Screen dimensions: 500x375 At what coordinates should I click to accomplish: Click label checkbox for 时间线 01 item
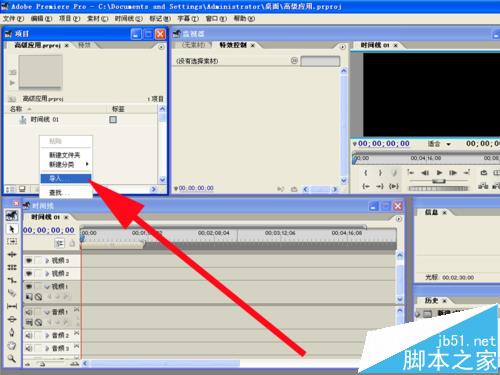tap(113, 119)
